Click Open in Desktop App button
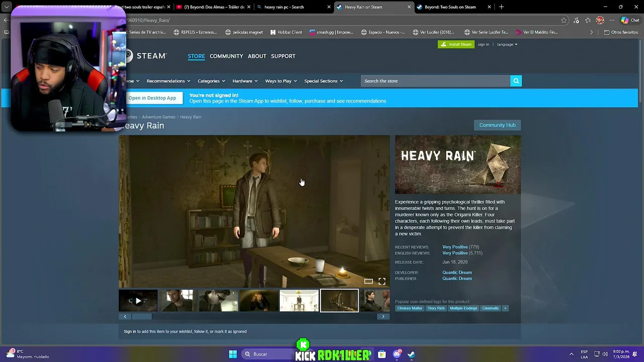This screenshot has width=644, height=362. [152, 98]
